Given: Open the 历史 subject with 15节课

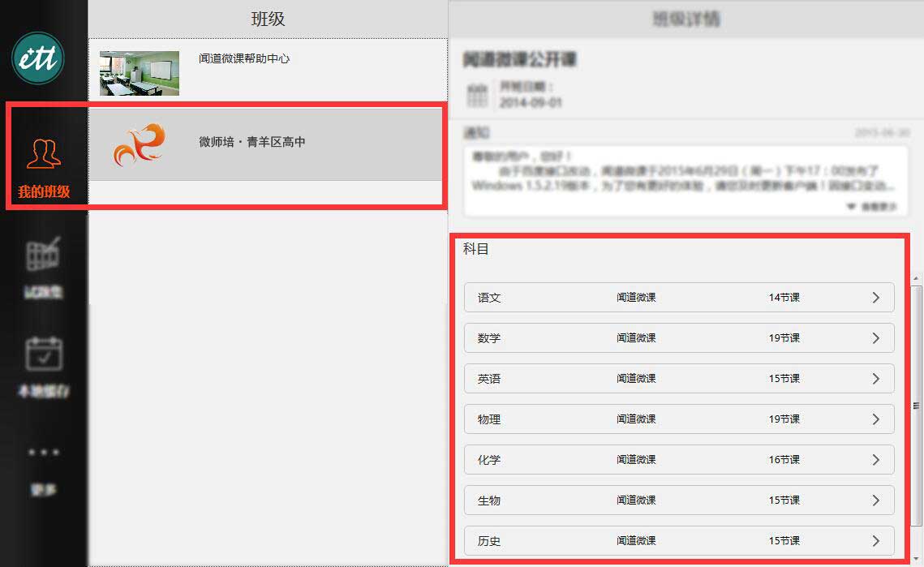Looking at the screenshot, I should point(678,541).
